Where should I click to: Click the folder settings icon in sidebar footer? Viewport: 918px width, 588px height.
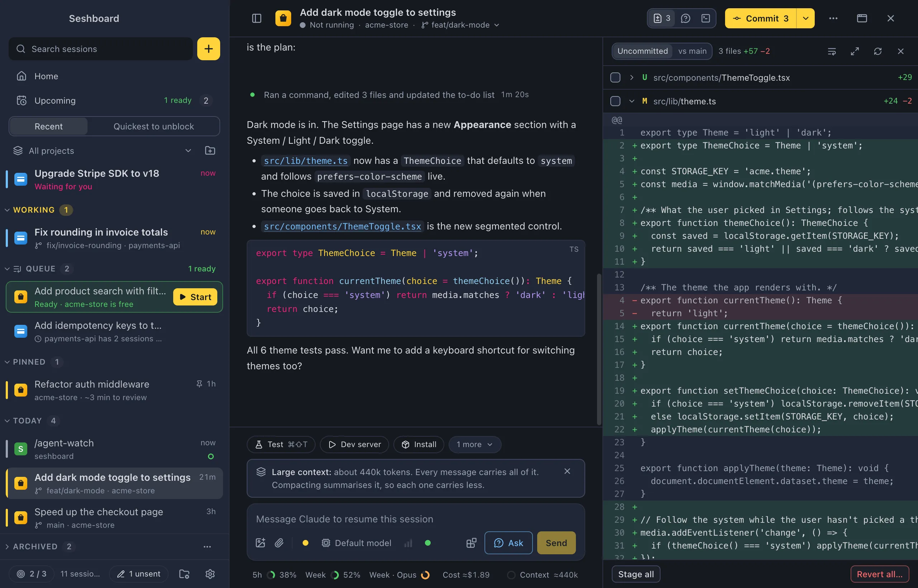pos(184,574)
